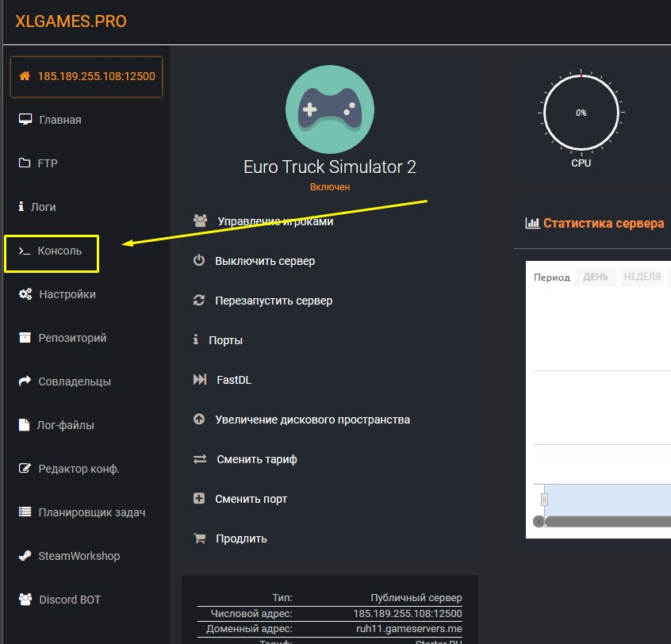Open Консоль in the sidebar
This screenshot has width=671, height=644.
pos(59,251)
